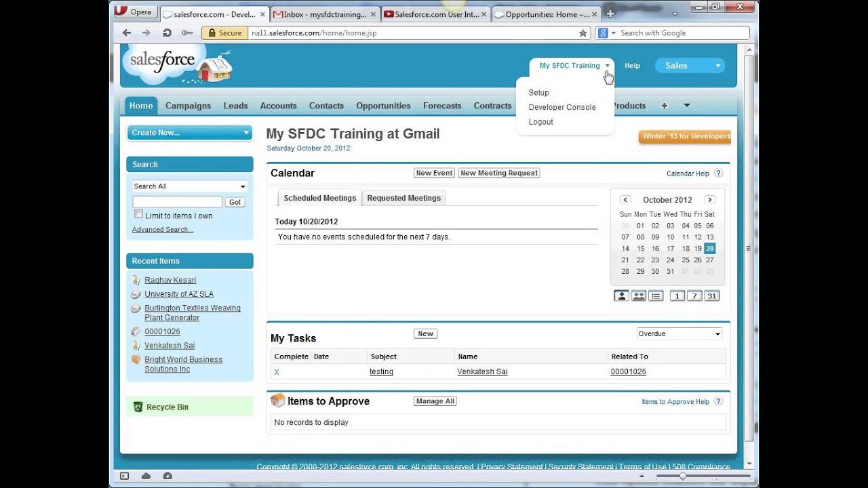The image size is (868, 488).
Task: Open the Campaigns tab
Action: click(x=188, y=106)
